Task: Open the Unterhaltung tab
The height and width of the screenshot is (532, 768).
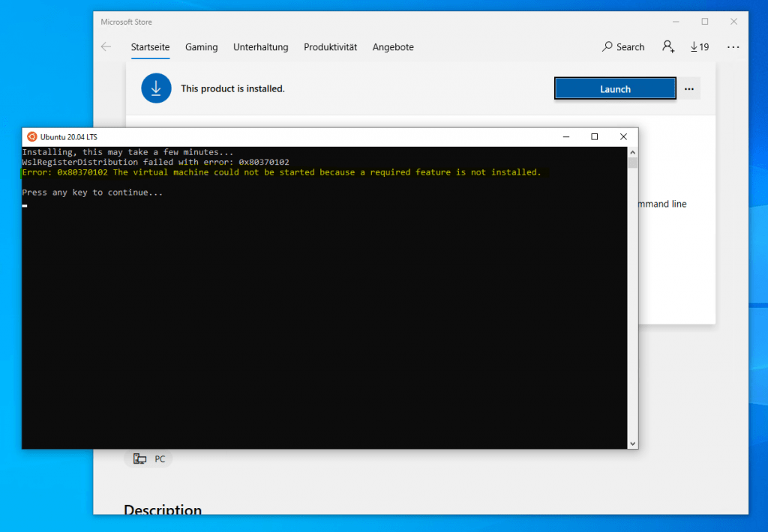Action: click(x=260, y=47)
